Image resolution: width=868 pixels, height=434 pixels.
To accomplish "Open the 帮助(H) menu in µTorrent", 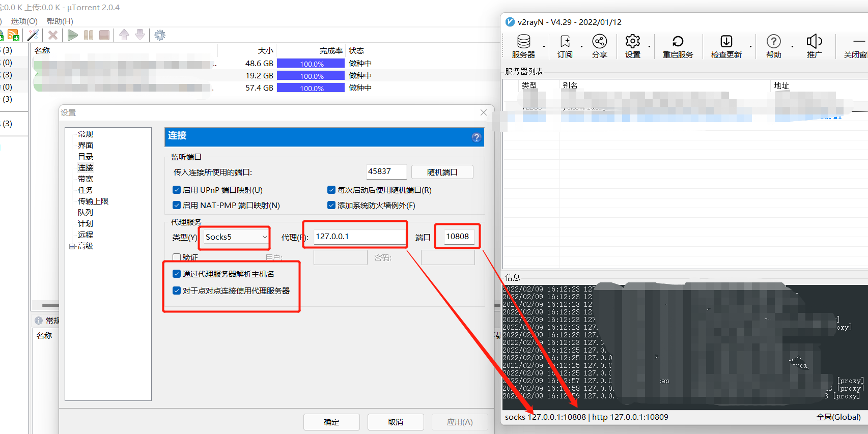I will (x=60, y=21).
